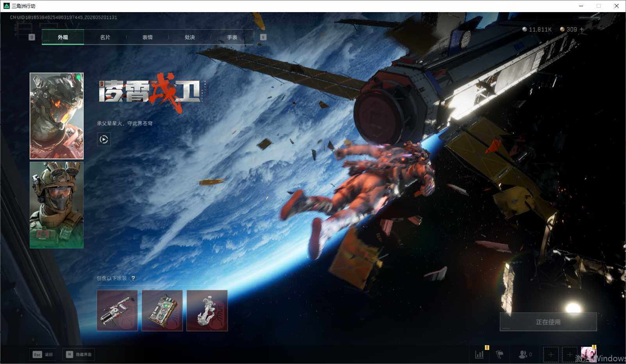Open the flags icon in bottom bar
Viewport: 626px width, 364px height.
click(x=499, y=355)
